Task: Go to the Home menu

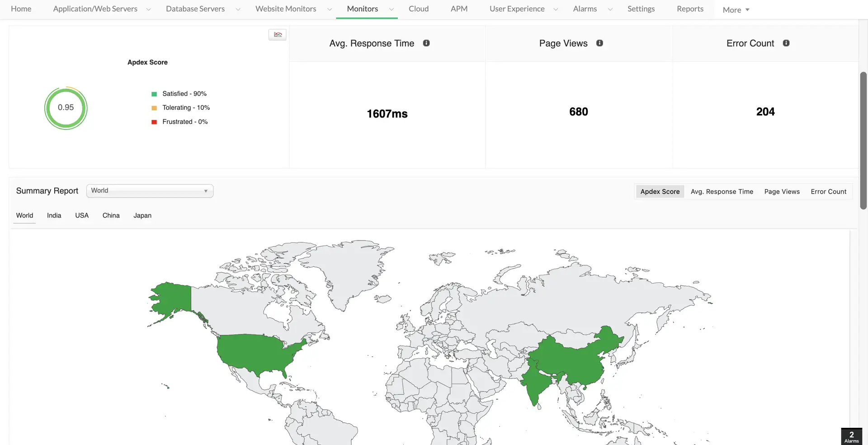Action: pyautogui.click(x=21, y=9)
